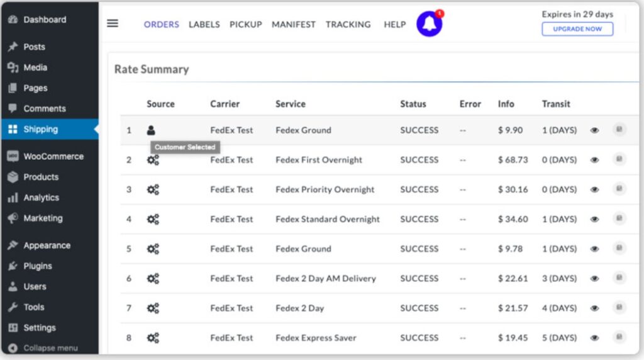View details eye icon for Fedex Standard Overnight
Image resolution: width=644 pixels, height=360 pixels.
tap(594, 219)
